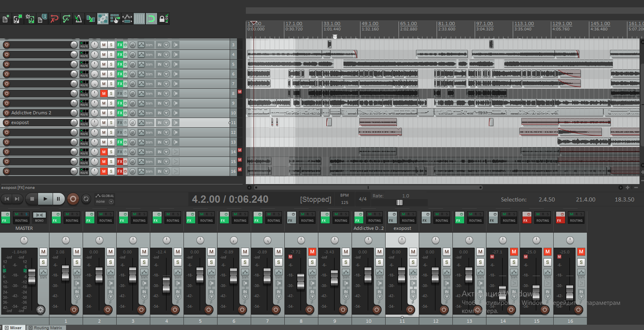Image resolution: width=644 pixels, height=330 pixels.
Task: Solo the exopost track
Action: 111,122
